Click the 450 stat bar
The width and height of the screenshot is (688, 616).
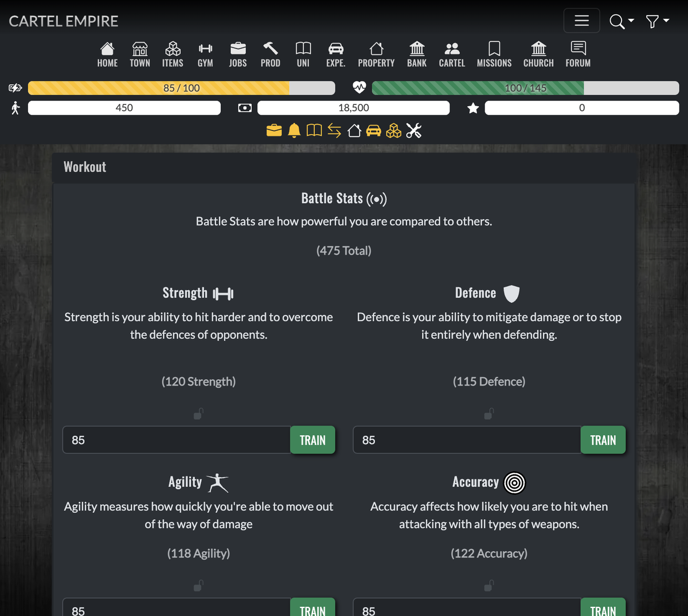tap(124, 108)
